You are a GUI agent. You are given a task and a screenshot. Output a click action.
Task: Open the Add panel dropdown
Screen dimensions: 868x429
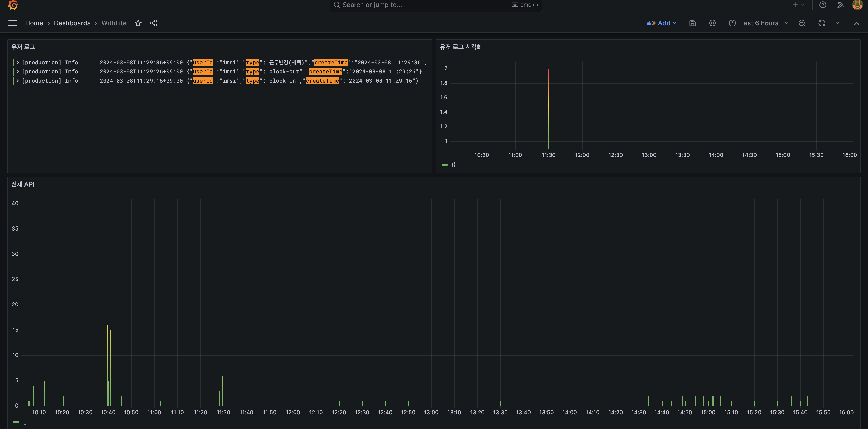point(662,23)
